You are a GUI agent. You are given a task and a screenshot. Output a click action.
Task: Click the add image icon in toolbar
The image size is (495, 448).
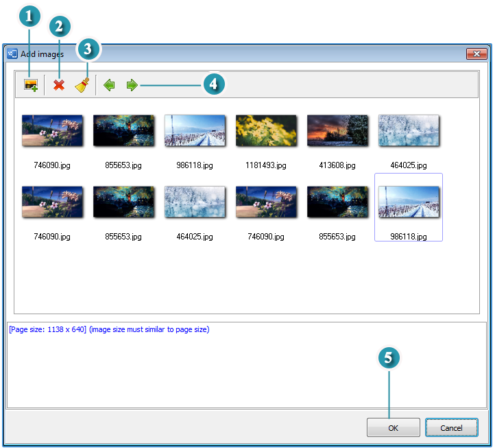(x=31, y=85)
